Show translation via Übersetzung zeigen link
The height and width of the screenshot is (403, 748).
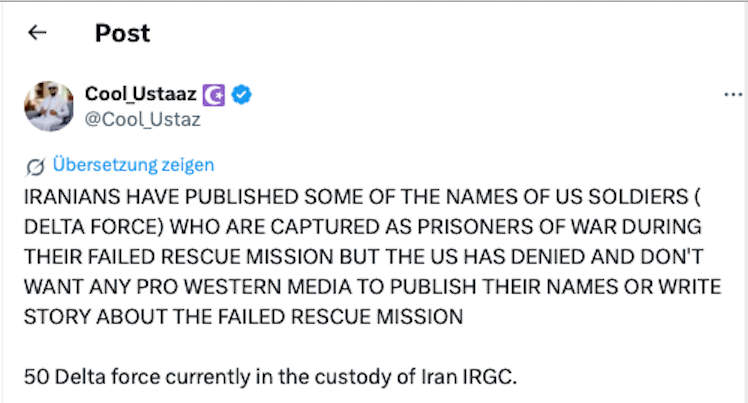tap(133, 165)
